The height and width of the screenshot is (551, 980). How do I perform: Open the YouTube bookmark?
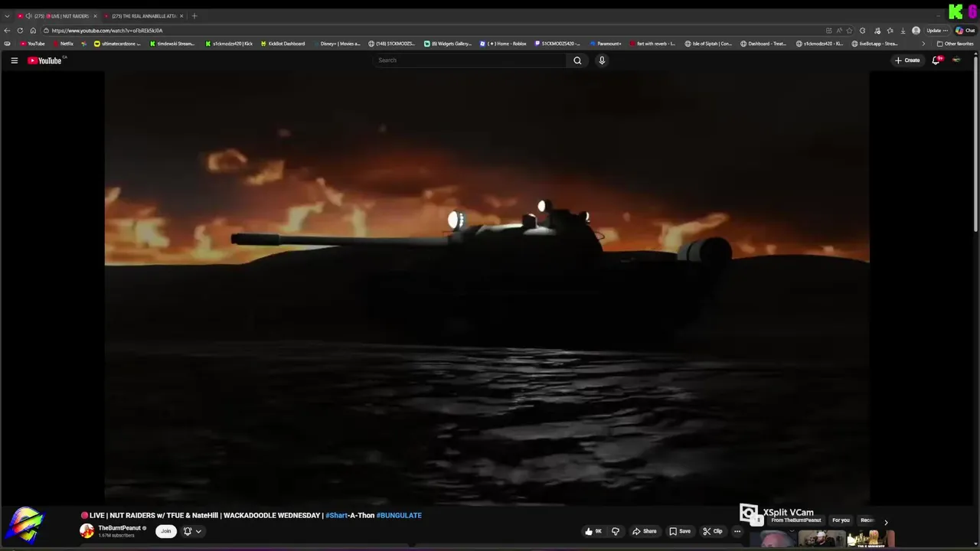click(32, 44)
